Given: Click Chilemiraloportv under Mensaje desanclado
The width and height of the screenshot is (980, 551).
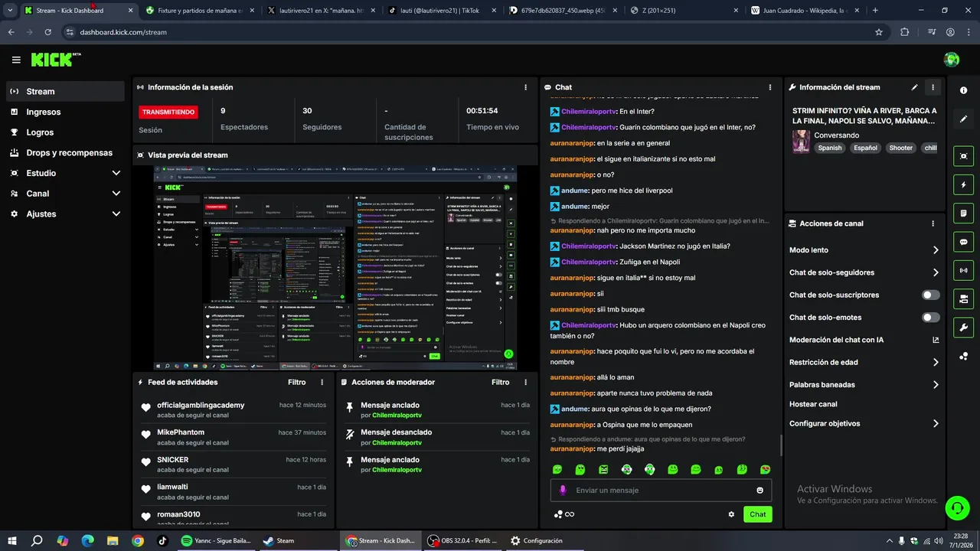Looking at the screenshot, I should (397, 442).
